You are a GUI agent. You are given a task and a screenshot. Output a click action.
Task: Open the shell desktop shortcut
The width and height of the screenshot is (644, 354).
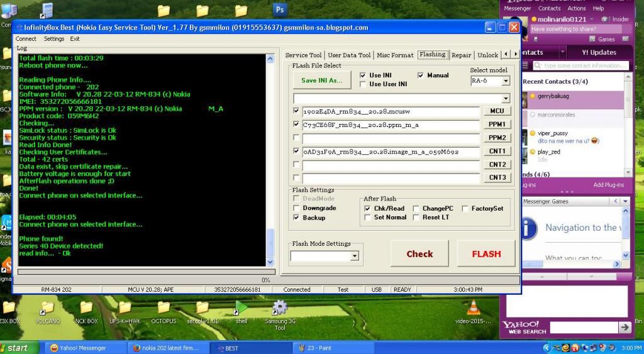click(241, 309)
